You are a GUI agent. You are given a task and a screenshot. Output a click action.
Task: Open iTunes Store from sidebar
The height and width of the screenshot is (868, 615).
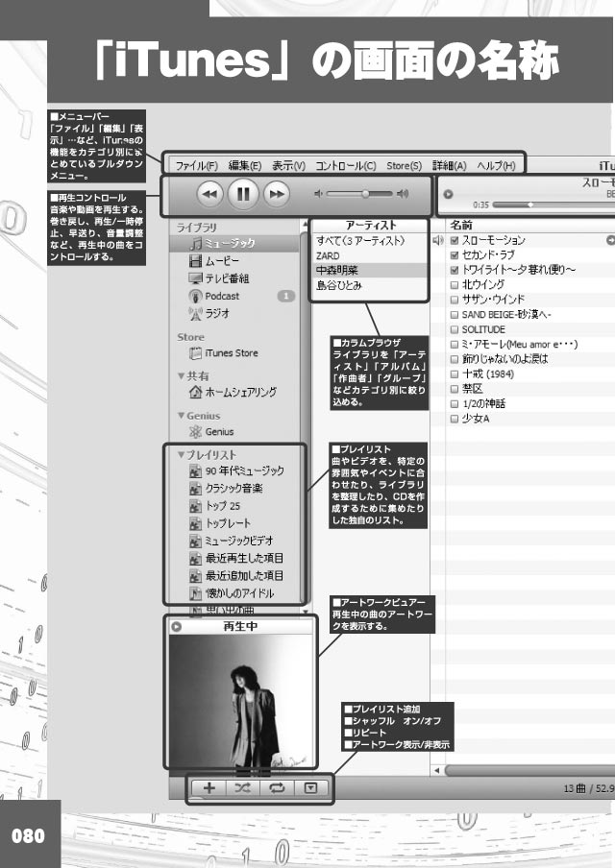click(231, 353)
